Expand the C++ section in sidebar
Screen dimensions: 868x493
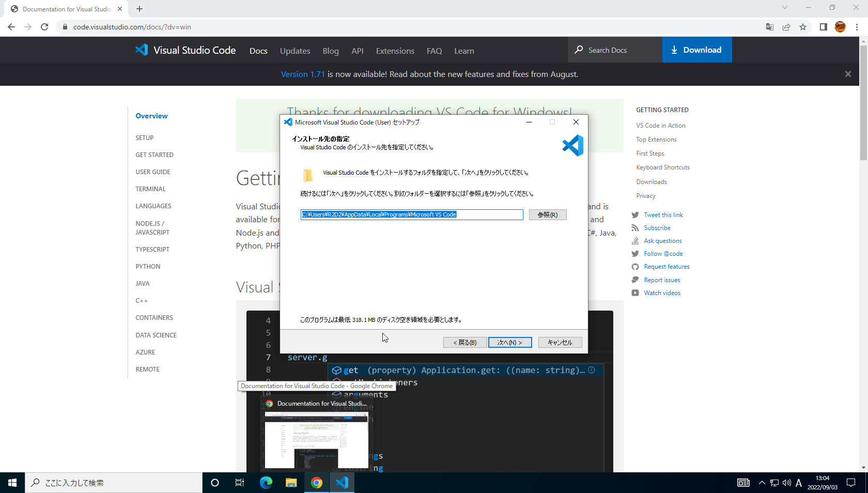(x=142, y=301)
